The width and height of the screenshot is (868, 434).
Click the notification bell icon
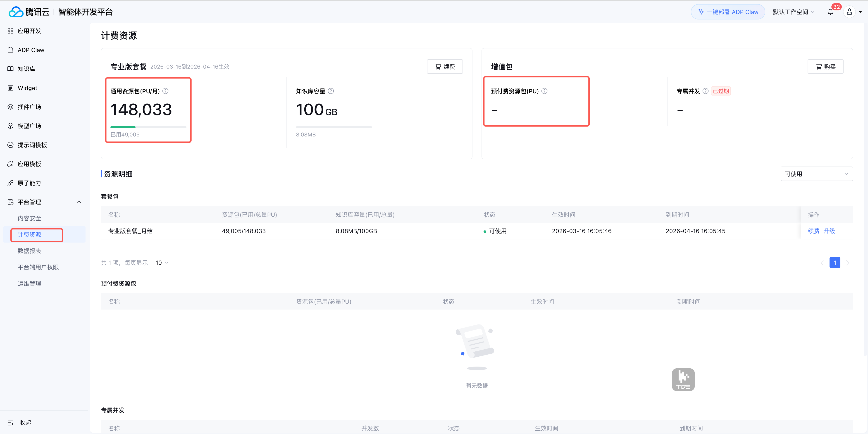click(x=830, y=12)
